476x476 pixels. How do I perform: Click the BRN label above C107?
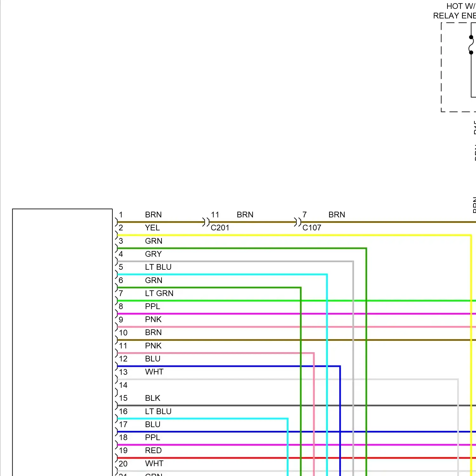337,215
